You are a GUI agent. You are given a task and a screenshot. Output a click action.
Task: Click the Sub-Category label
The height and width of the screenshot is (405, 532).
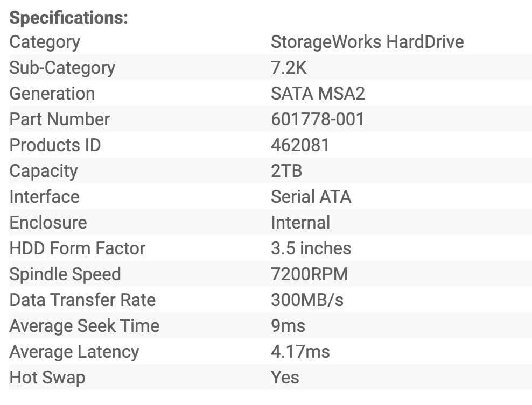coord(62,68)
